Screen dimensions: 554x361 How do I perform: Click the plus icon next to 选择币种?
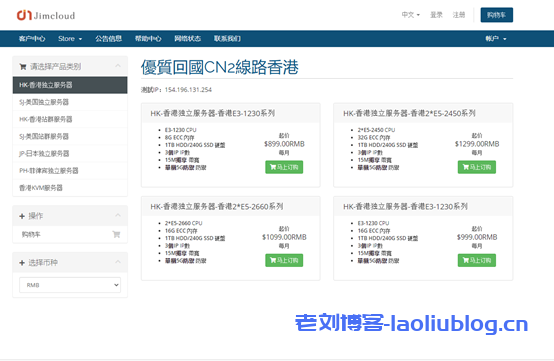[x=22, y=263]
